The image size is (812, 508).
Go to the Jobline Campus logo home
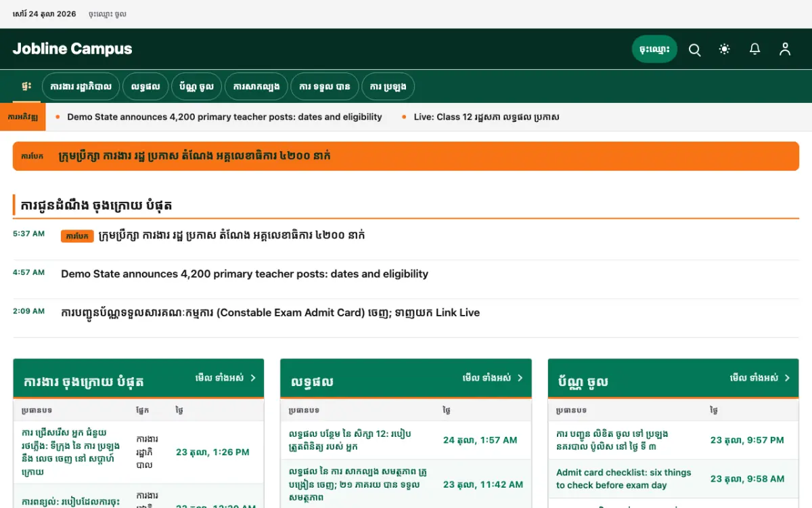[72, 49]
